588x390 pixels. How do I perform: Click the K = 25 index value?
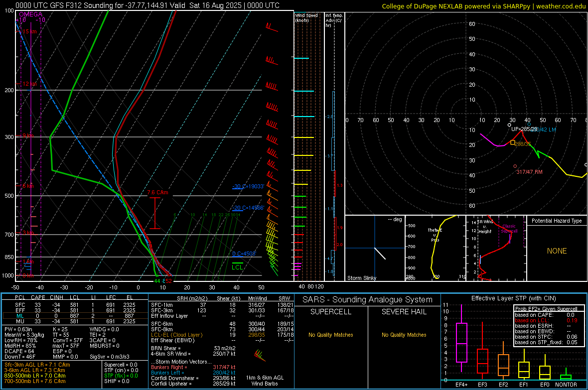(x=60, y=329)
